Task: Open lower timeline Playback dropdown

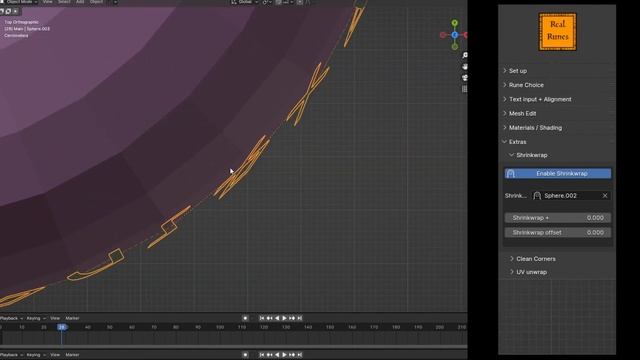Action: 11,355
